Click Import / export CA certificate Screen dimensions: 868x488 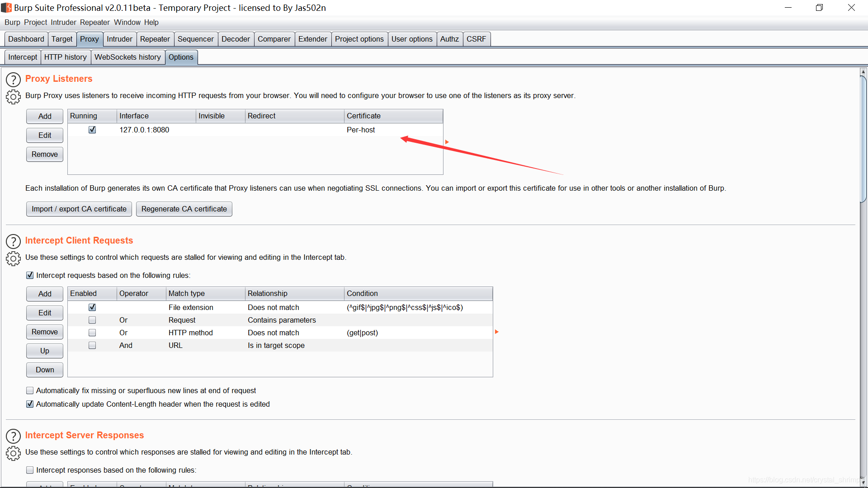[x=79, y=209]
